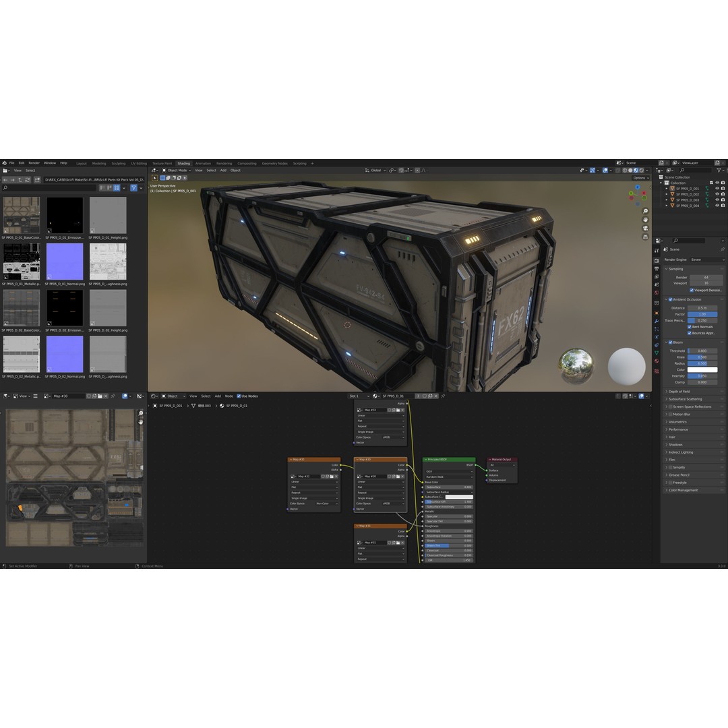Screen dimensions: 728x728
Task: Expand the Depth of Field panel
Action: pyautogui.click(x=694, y=392)
